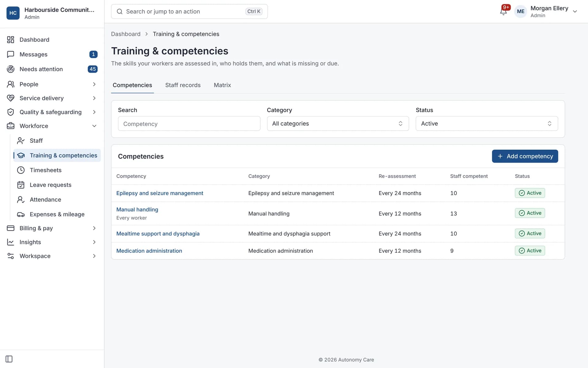Expand the Service delivery chevron
This screenshot has height=368, width=588.
coord(94,98)
